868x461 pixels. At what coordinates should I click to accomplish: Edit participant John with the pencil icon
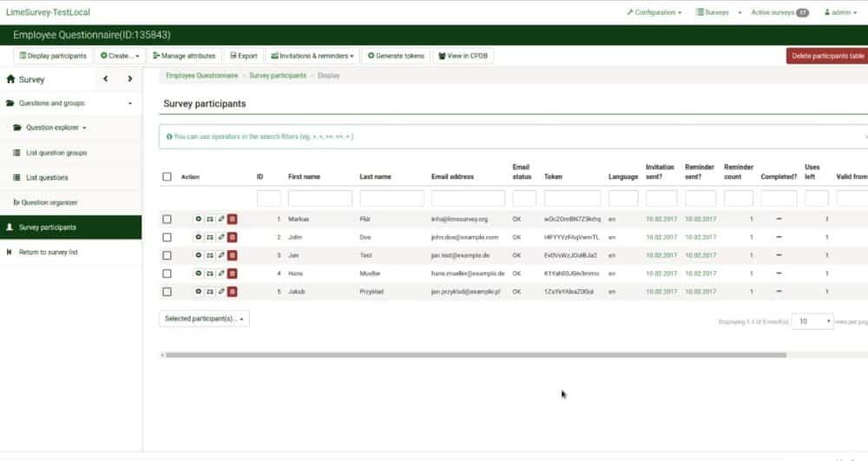point(221,237)
